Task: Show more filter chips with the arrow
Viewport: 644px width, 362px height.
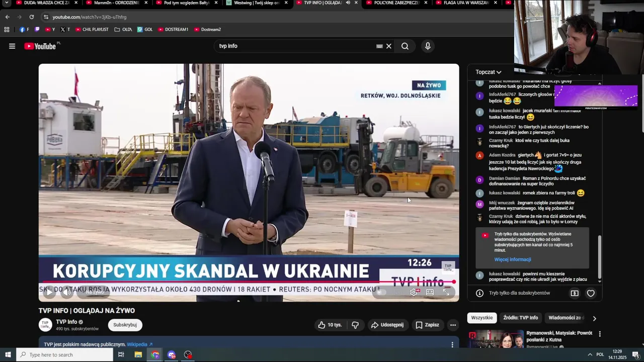Action: click(x=594, y=318)
